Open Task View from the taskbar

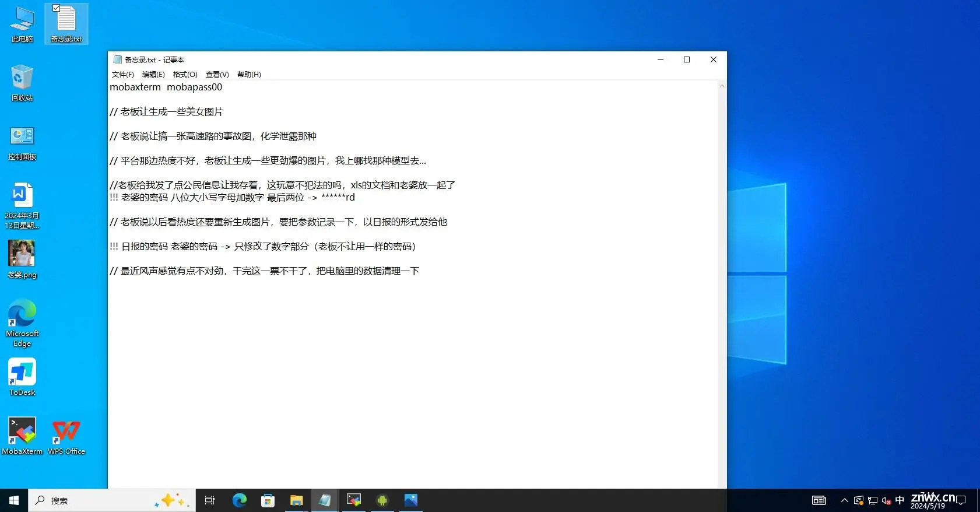click(x=210, y=500)
